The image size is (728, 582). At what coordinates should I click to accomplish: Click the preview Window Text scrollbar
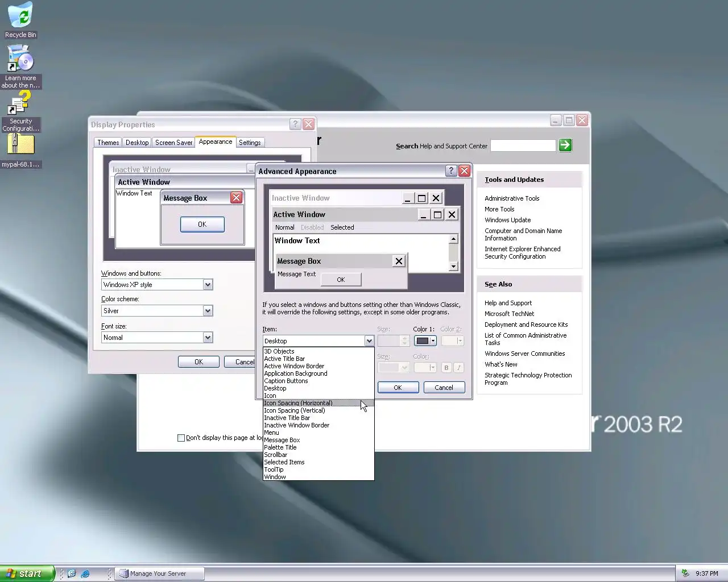coord(453,253)
